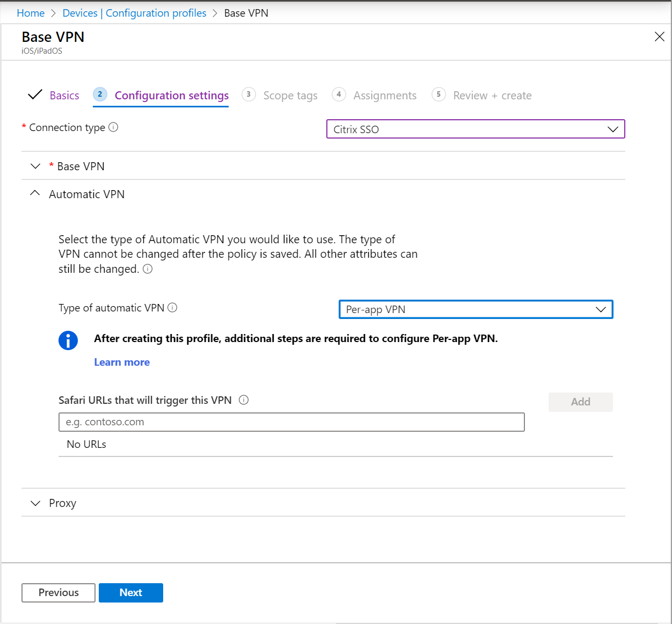
Task: Click info icon beside Safari URLs label
Action: click(244, 400)
